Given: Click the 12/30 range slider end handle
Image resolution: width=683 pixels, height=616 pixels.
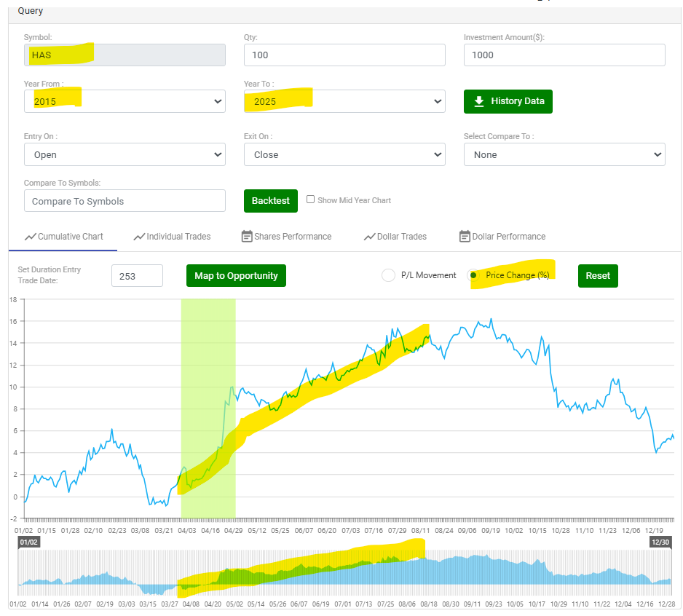Looking at the screenshot, I should 660,542.
